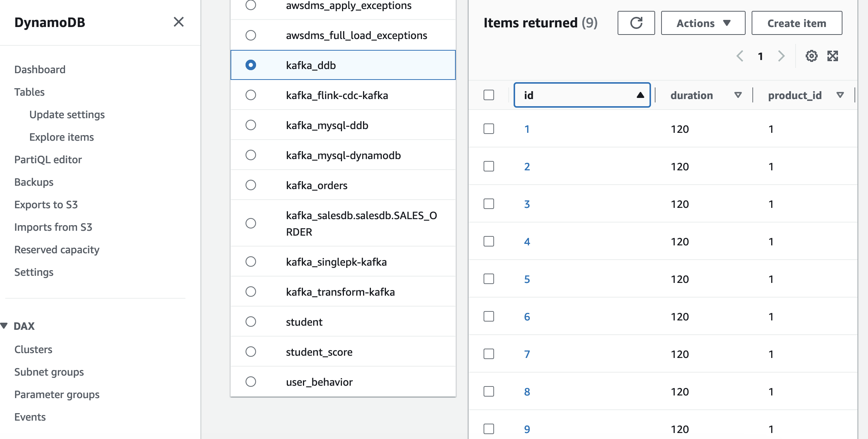Open item with id 1

tap(527, 129)
